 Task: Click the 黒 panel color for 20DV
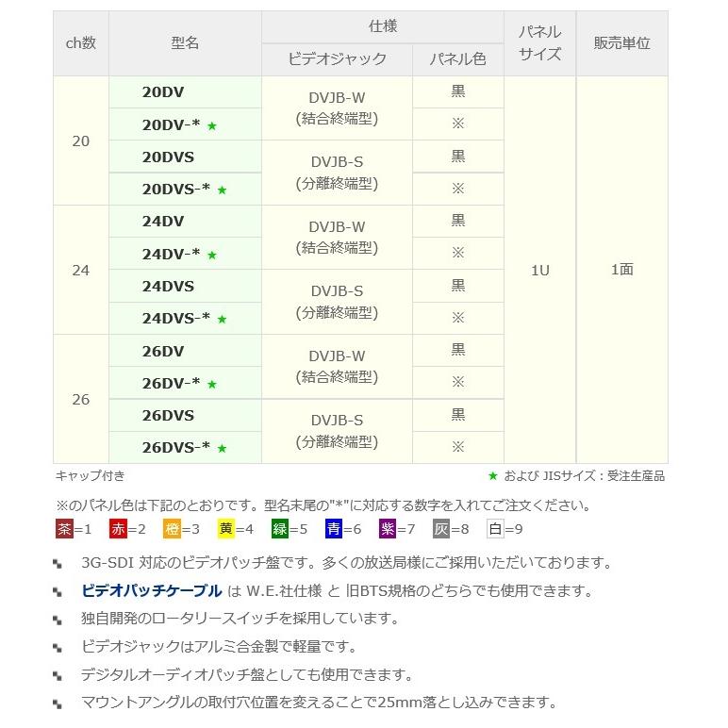tap(457, 91)
